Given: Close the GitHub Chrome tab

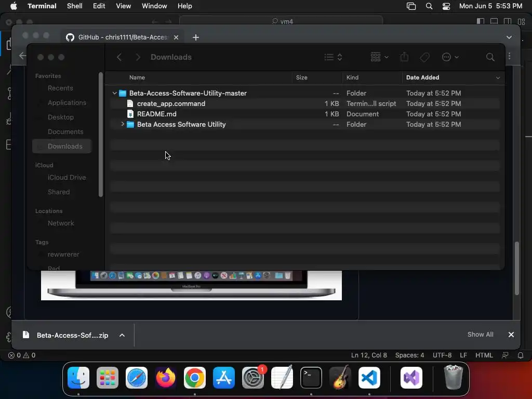Looking at the screenshot, I should click(x=176, y=37).
